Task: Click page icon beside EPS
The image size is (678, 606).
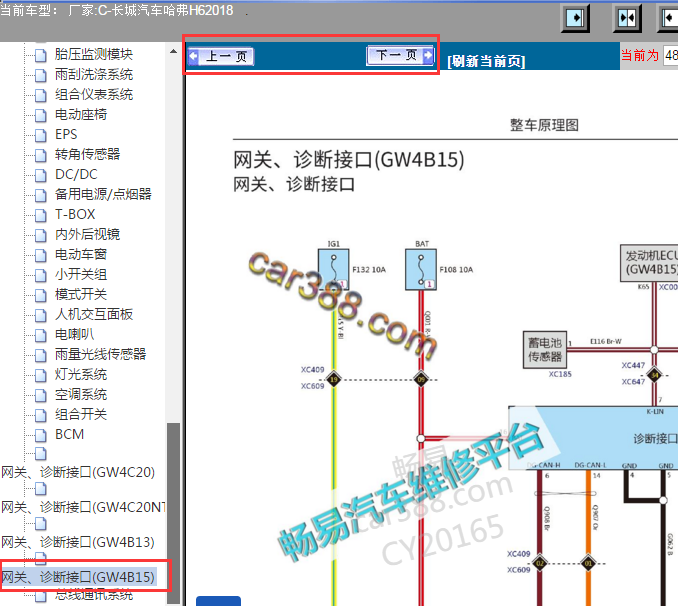Action: (x=41, y=135)
